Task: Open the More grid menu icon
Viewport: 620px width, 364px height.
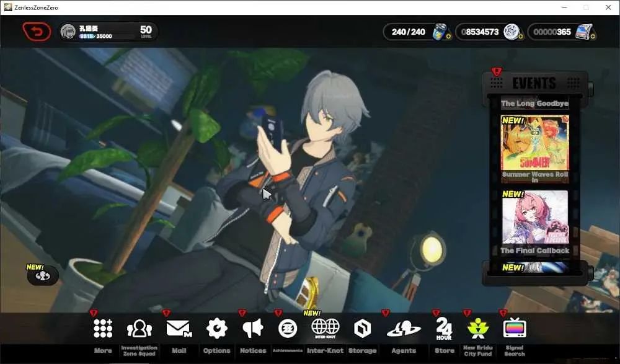Action: click(x=103, y=329)
